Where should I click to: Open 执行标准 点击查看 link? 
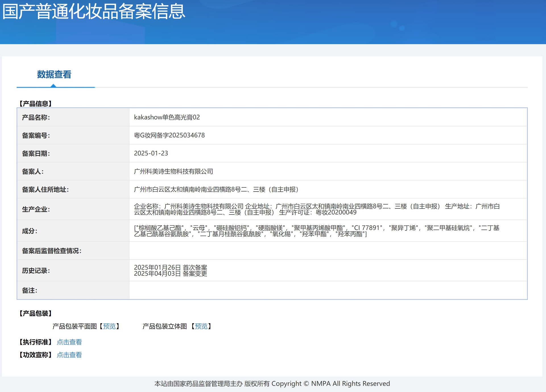click(x=69, y=342)
